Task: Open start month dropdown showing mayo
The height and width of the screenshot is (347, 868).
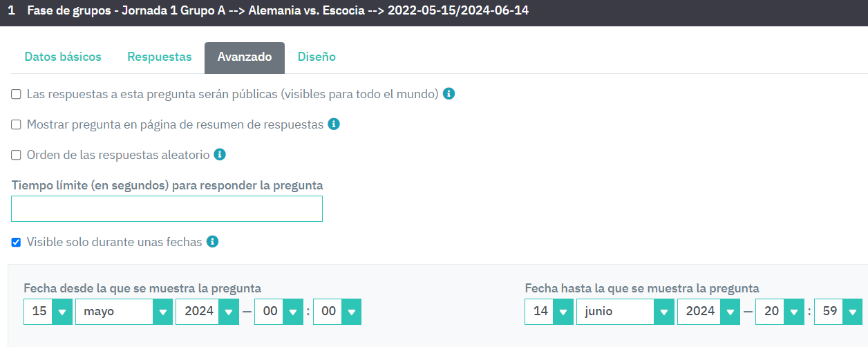Action: click(124, 312)
